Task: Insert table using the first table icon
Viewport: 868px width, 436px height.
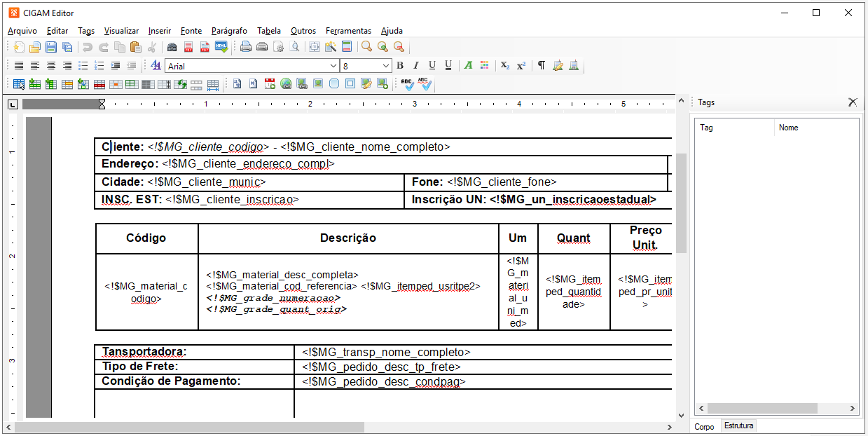Action: (x=19, y=84)
